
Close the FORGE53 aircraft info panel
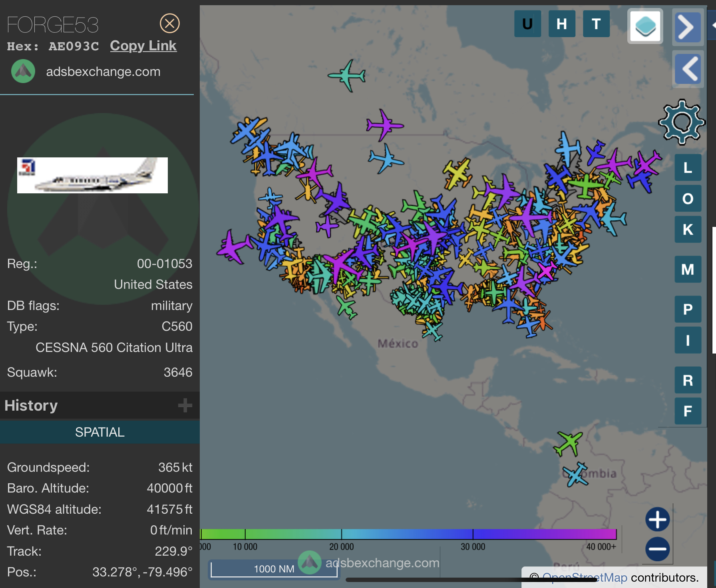click(170, 24)
